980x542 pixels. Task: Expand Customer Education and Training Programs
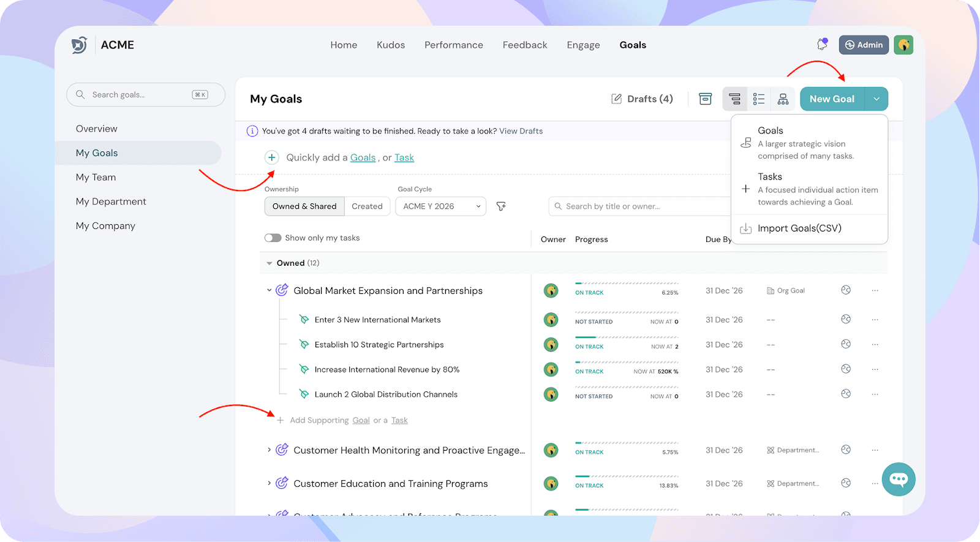(269, 483)
